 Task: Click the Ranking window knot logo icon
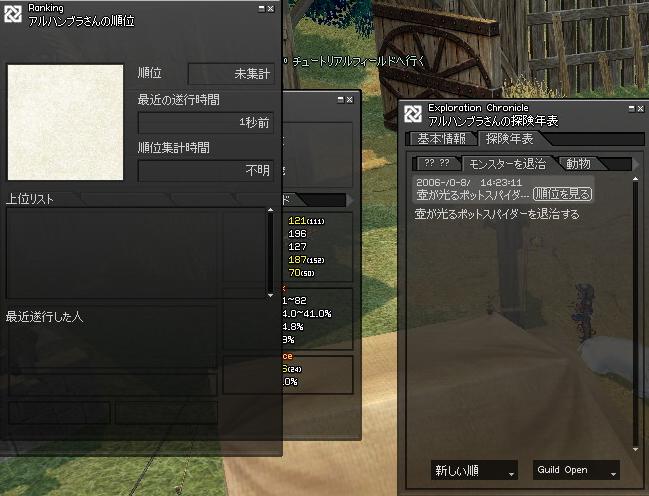(x=13, y=14)
